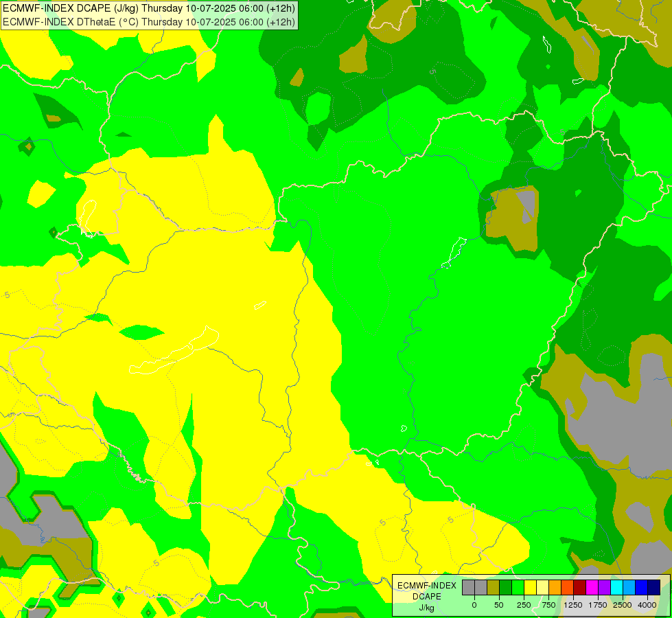The image size is (672, 618).
Task: Select the pure blue legend swatch
Action: click(642, 587)
